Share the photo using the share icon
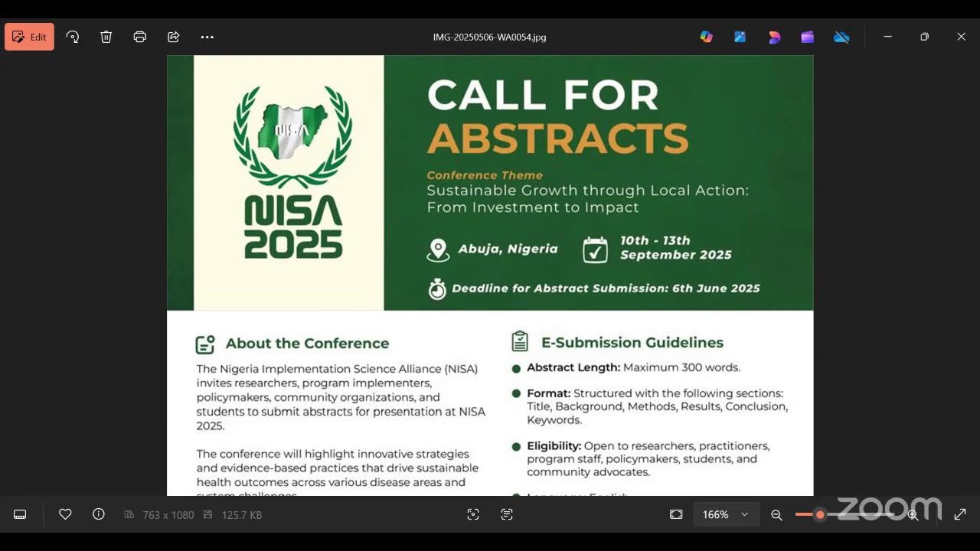Viewport: 980px width, 551px height. coord(174,37)
